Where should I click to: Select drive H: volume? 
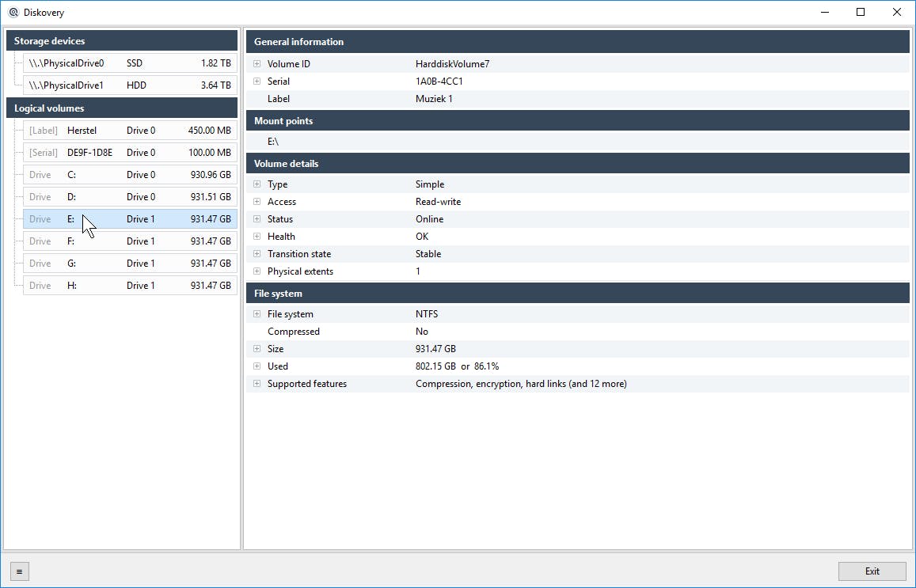pyautogui.click(x=130, y=286)
